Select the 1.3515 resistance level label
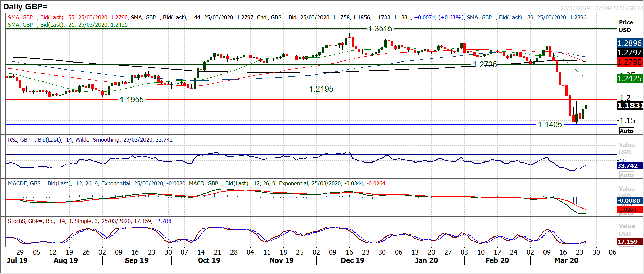644x274 pixels. point(380,29)
